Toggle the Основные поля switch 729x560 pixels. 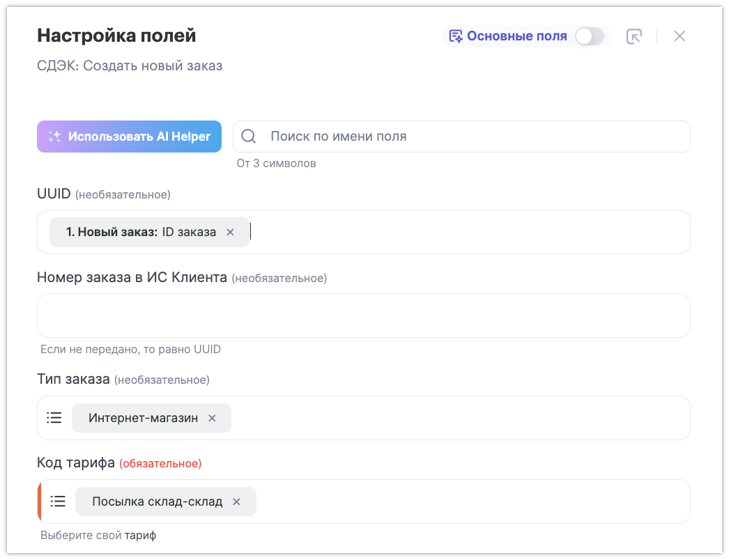pos(589,36)
